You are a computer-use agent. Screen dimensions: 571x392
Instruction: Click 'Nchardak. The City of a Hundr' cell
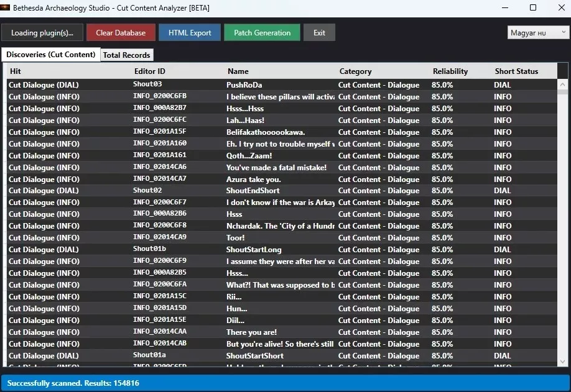coord(281,226)
